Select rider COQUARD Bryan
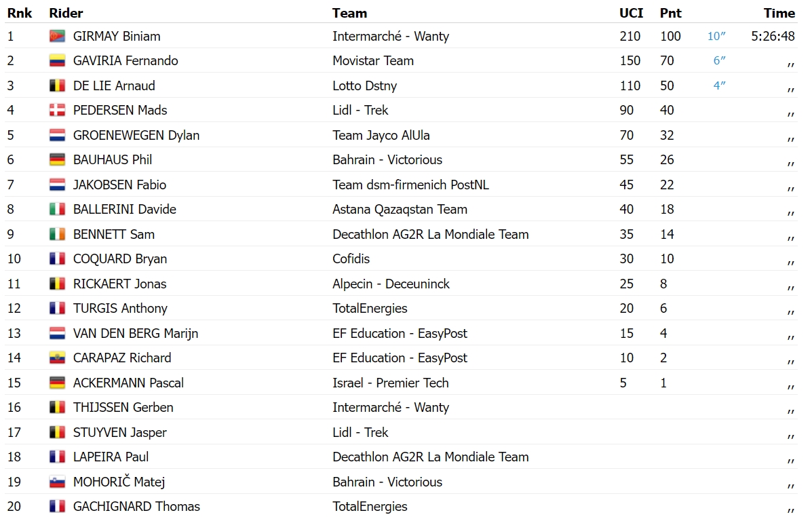The height and width of the screenshot is (517, 812). [119, 259]
